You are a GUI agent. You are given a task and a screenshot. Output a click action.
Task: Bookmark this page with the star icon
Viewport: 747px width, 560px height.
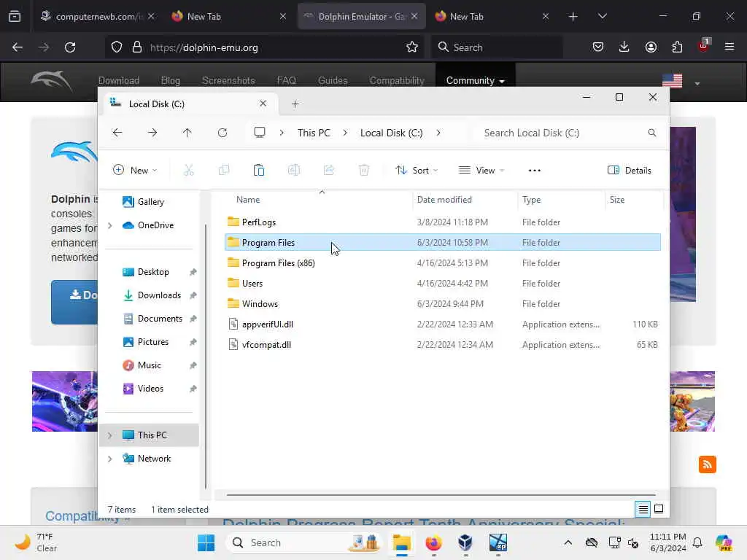coord(412,47)
